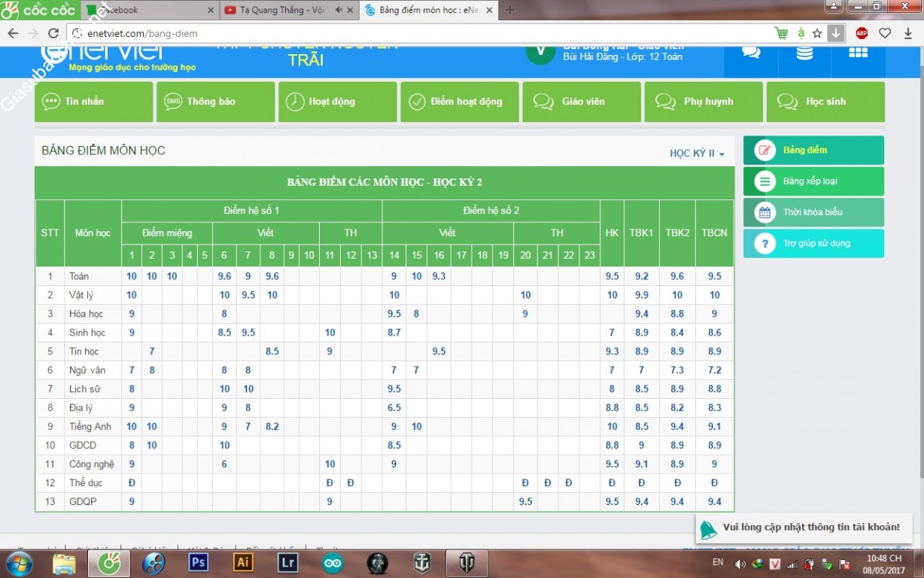Click the AdBlock Plus extension icon
The image size is (924, 578).
862,33
